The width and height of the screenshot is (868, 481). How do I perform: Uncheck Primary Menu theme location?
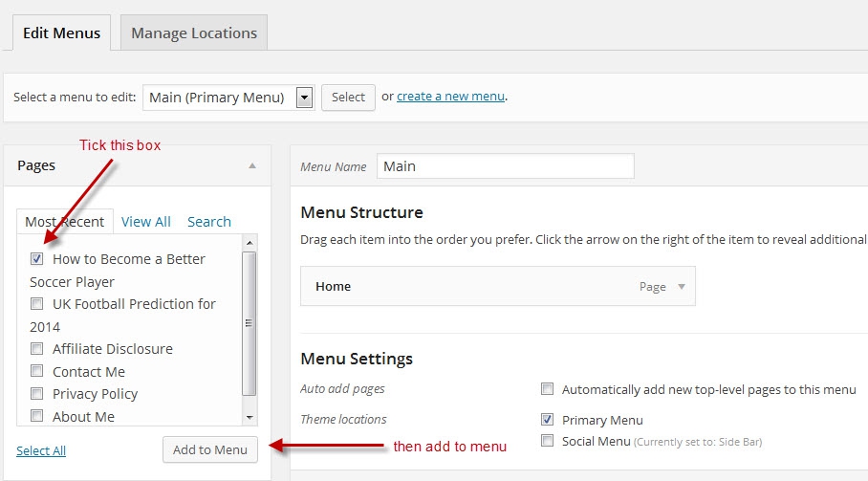tap(548, 419)
